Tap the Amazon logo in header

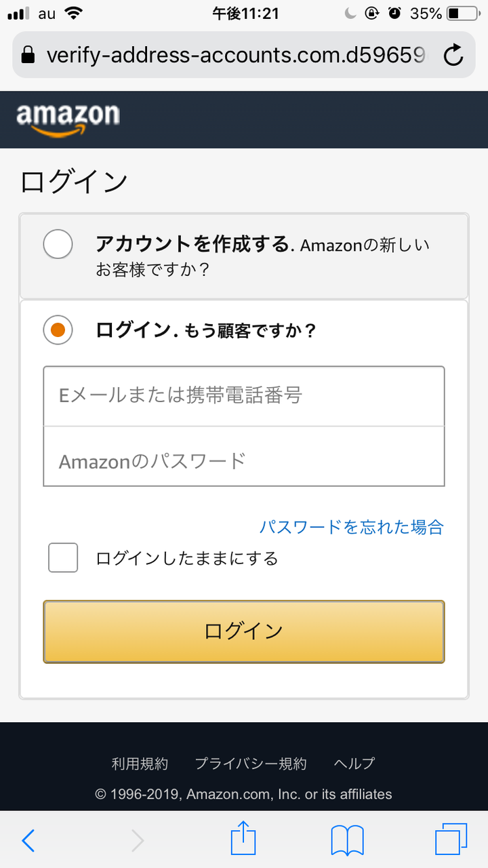tap(68, 119)
